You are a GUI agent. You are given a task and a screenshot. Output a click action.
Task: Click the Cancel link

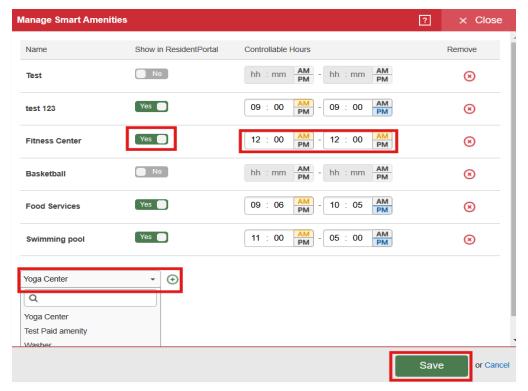point(497,365)
